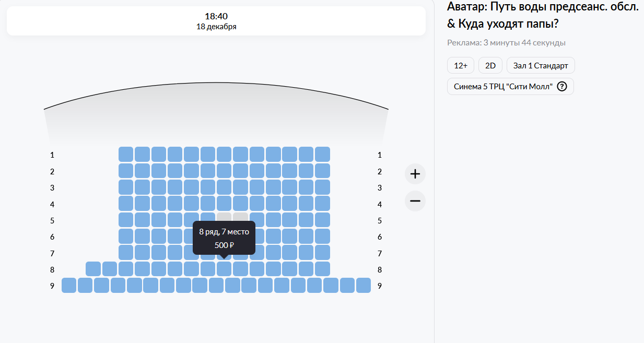This screenshot has height=343, width=644.
Task: Pick the leftmost blue seat in row 5
Action: click(126, 220)
